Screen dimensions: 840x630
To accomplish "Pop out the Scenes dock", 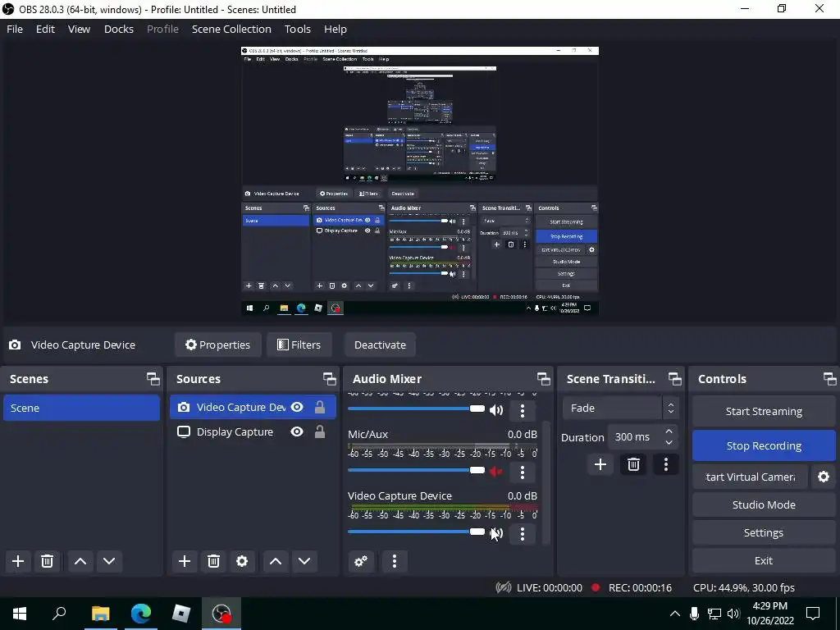I will 153,379.
